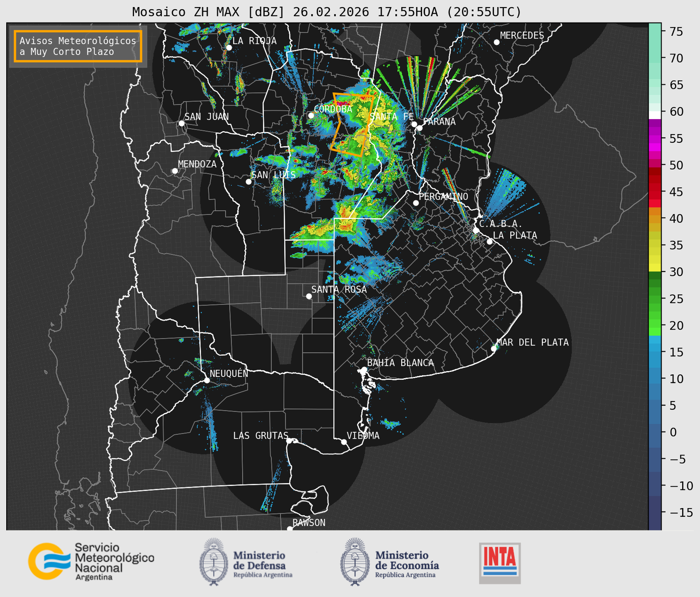Click the orange 40 dBZ band on color scale
The width and height of the screenshot is (700, 597).
(x=655, y=218)
